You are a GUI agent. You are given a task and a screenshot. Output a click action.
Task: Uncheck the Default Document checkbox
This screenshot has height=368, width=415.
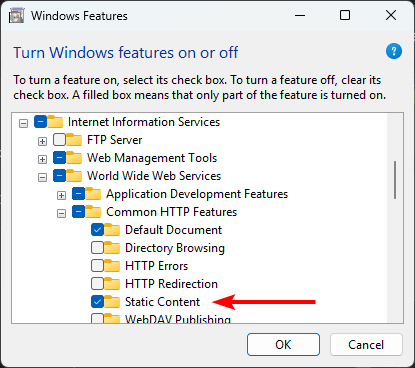97,230
